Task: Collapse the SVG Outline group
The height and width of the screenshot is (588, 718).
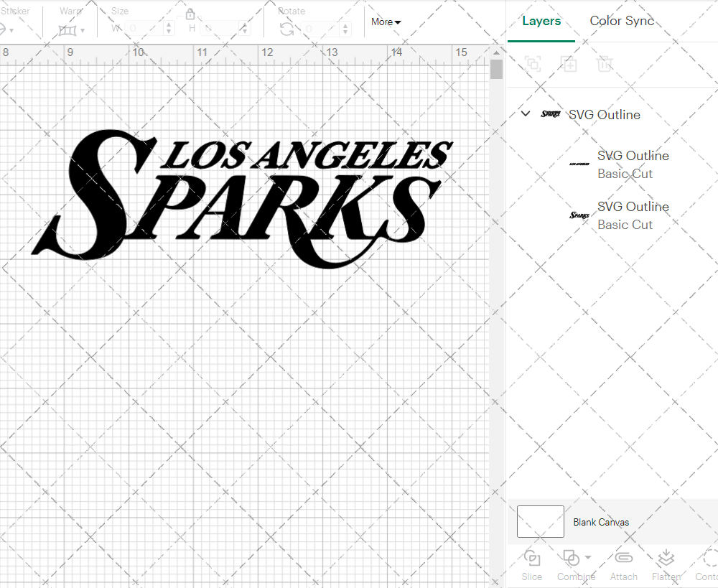Action: point(525,113)
